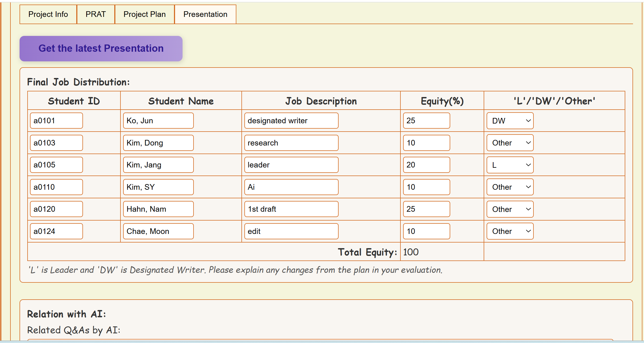
Task: Open the Project Info tab
Action: click(x=48, y=14)
